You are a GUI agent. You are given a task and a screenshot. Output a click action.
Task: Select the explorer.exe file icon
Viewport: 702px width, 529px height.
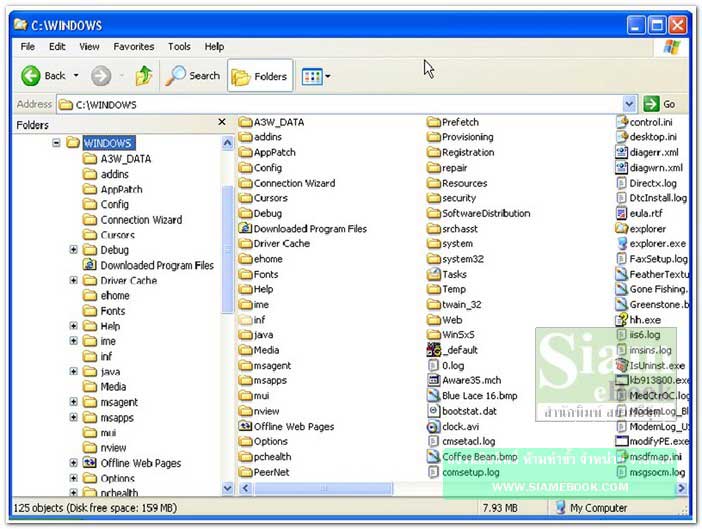pyautogui.click(x=622, y=243)
